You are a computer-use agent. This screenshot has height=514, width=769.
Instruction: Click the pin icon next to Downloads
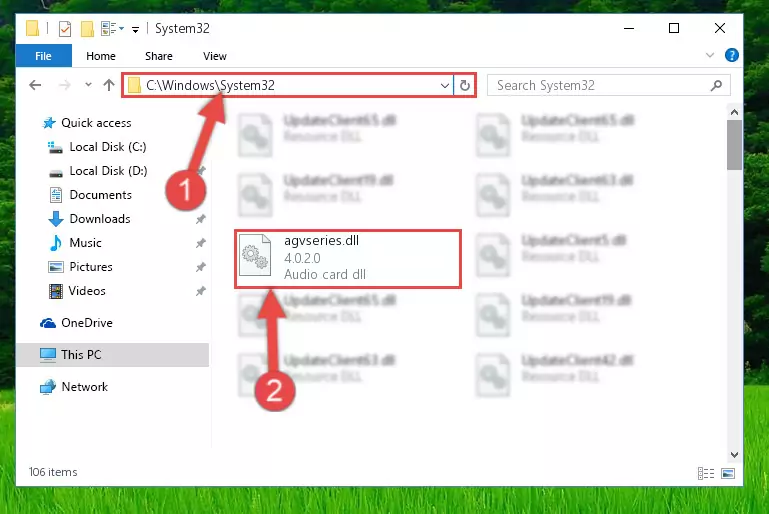[x=201, y=219]
